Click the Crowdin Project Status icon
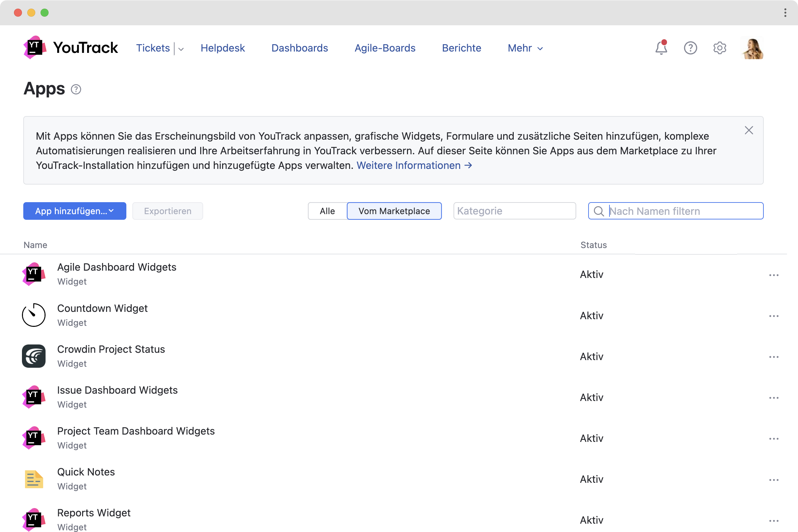Viewport: 798px width, 532px height. (34, 356)
